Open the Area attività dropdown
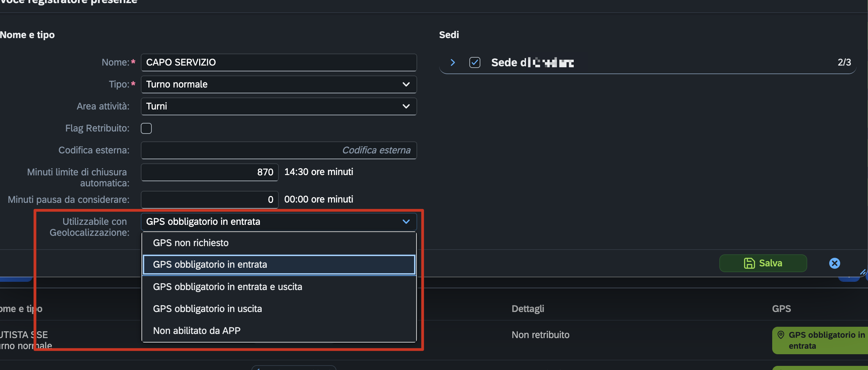868x370 pixels. click(279, 106)
